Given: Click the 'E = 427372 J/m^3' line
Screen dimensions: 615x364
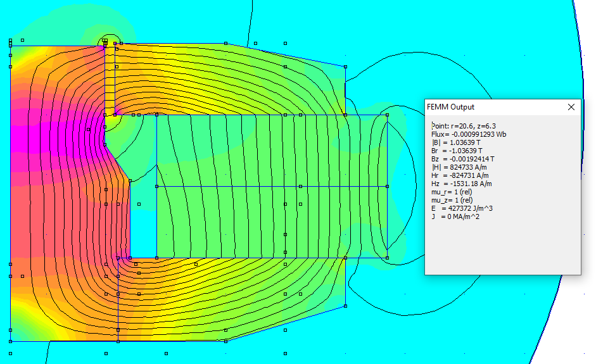Looking at the screenshot, I should (x=462, y=208).
